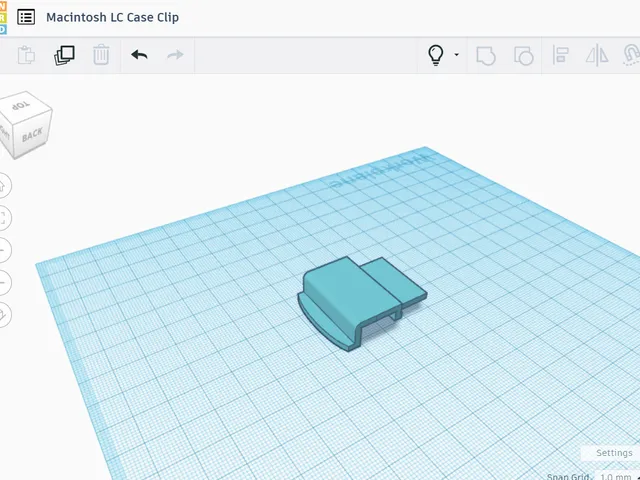Click the Ungroup shapes icon
Screen dimensions: 640x480
click(x=523, y=56)
